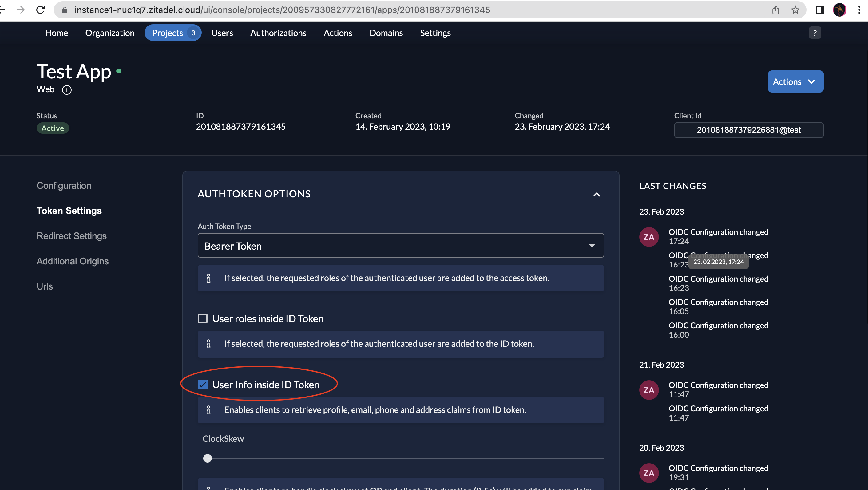Adjust the ClockSkew slider

208,458
